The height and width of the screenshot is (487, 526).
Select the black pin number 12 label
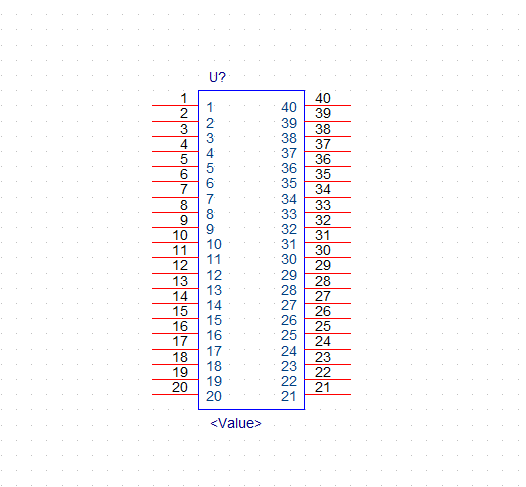180,266
